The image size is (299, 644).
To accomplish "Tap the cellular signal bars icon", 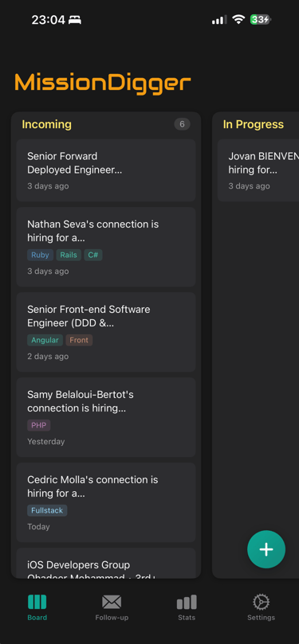I will (218, 19).
